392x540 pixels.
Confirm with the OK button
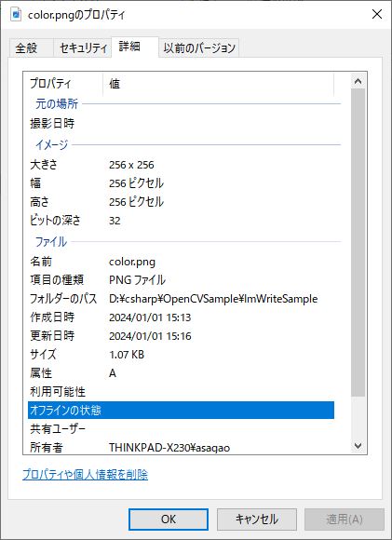[169, 519]
